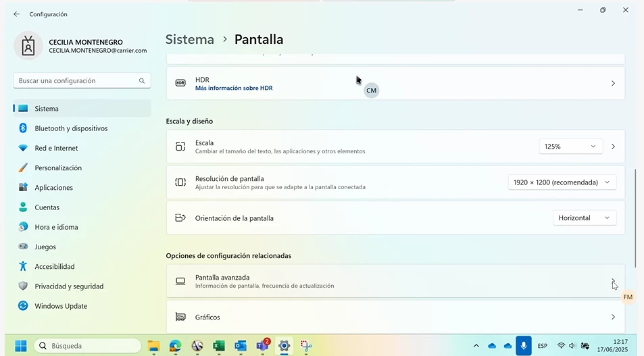Click the Pantalla page title

pos(259,39)
